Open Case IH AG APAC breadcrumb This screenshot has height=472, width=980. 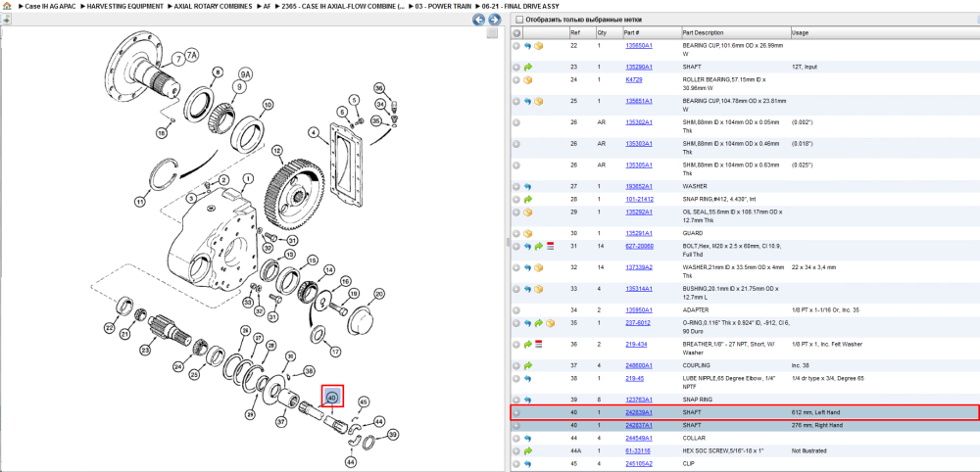(49, 6)
